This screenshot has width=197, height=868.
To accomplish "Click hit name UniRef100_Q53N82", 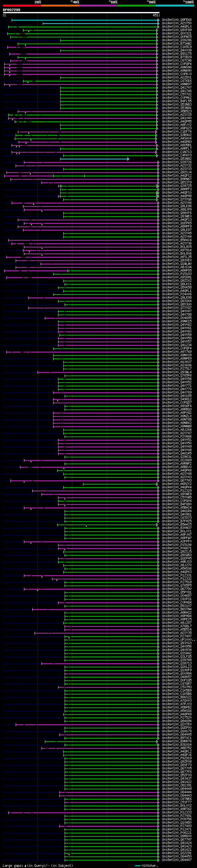I will pos(177,159).
